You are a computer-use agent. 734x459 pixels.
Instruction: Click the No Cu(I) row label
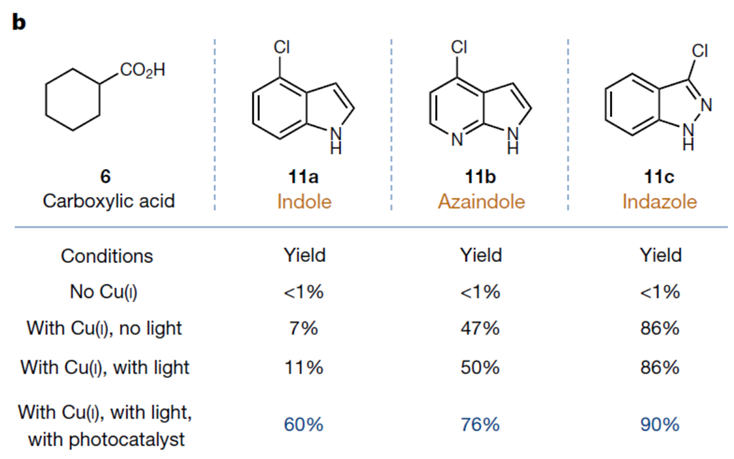(103, 292)
